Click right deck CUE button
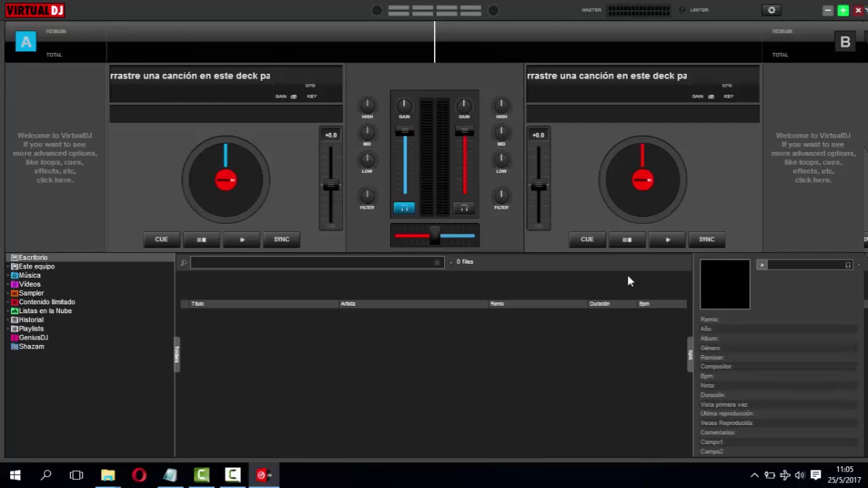The height and width of the screenshot is (488, 868). pos(587,239)
